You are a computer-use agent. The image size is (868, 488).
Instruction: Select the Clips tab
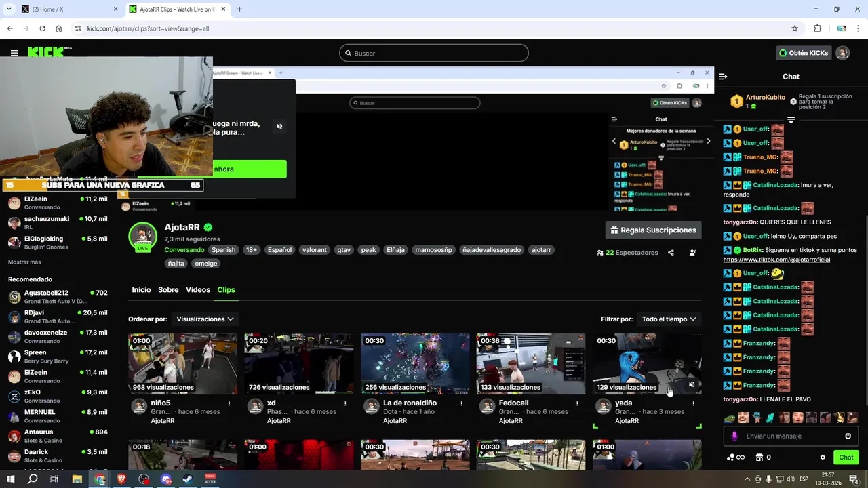pos(226,290)
